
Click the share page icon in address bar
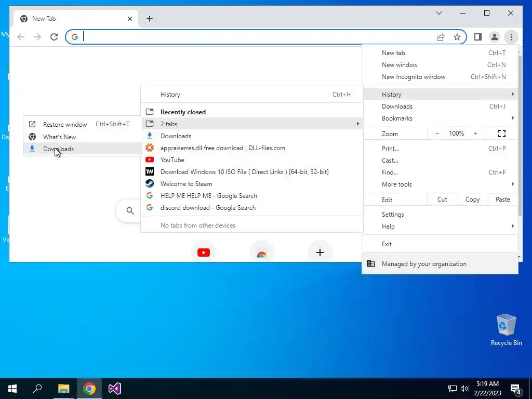pos(441,37)
